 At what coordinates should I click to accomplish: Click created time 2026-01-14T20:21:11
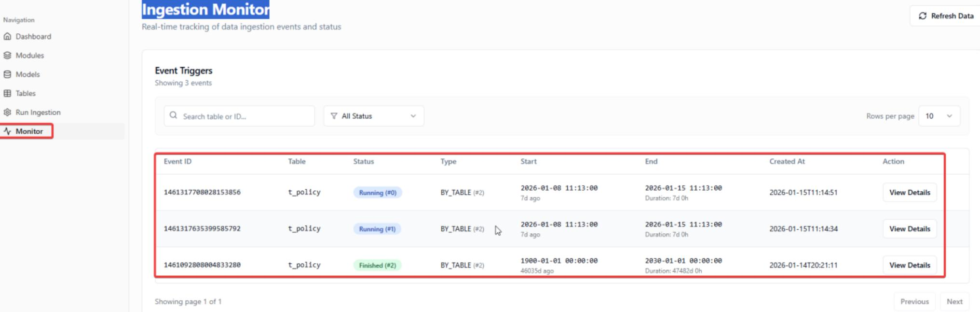tap(803, 265)
